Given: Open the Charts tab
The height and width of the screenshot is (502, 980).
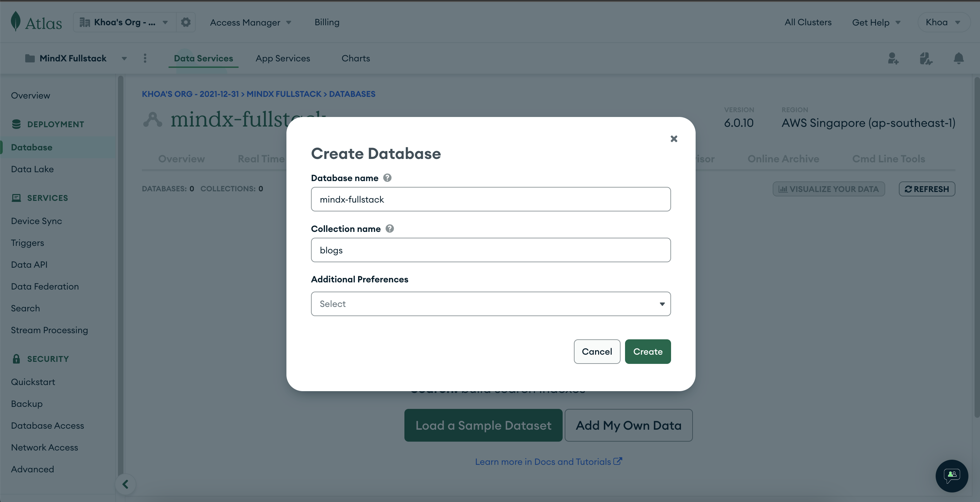Looking at the screenshot, I should [355, 58].
